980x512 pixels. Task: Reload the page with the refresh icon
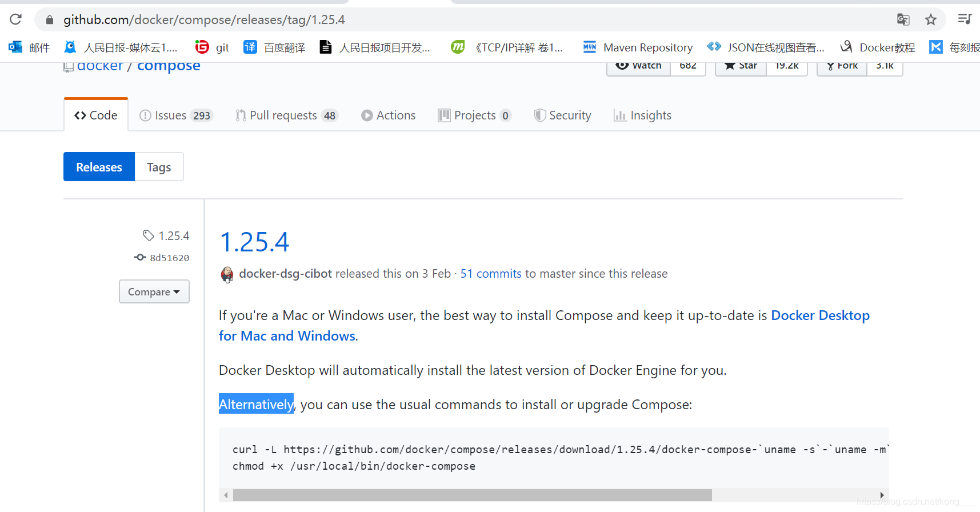(x=16, y=19)
